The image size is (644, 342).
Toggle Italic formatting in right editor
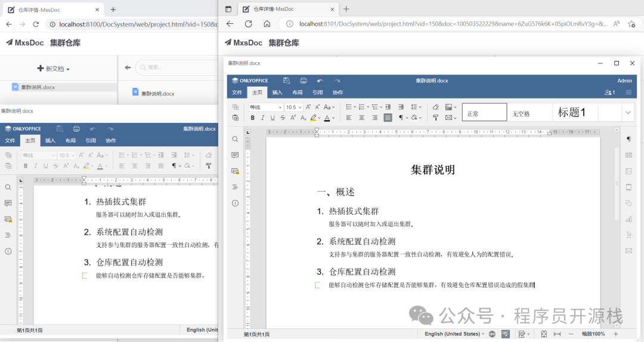(x=262, y=118)
